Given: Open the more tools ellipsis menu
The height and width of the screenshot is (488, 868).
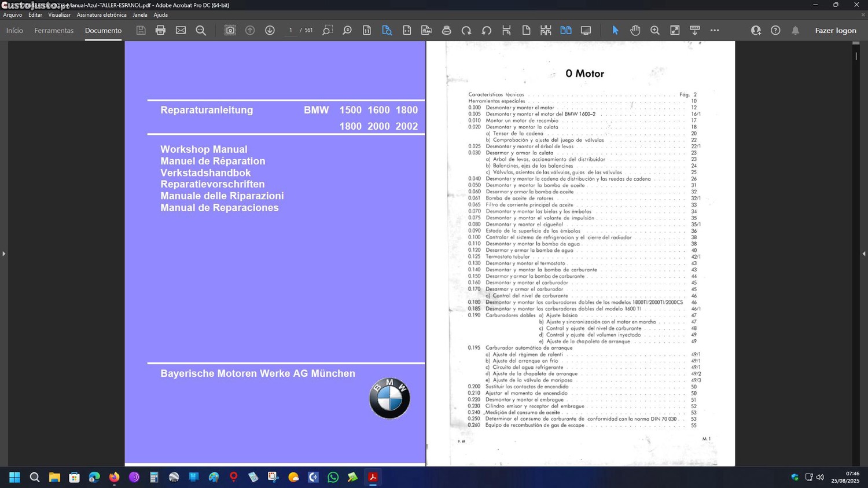Looking at the screenshot, I should tap(715, 30).
